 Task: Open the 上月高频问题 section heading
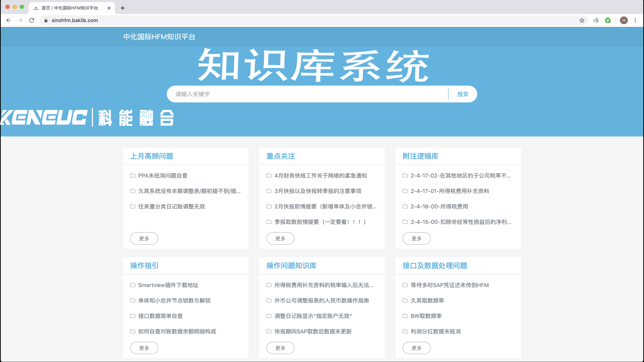tap(152, 156)
